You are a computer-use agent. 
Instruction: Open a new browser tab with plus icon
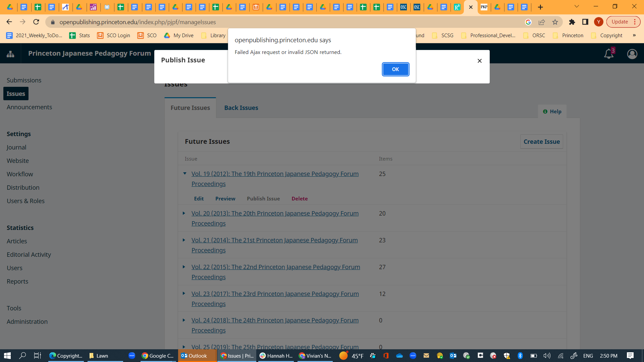[540, 7]
